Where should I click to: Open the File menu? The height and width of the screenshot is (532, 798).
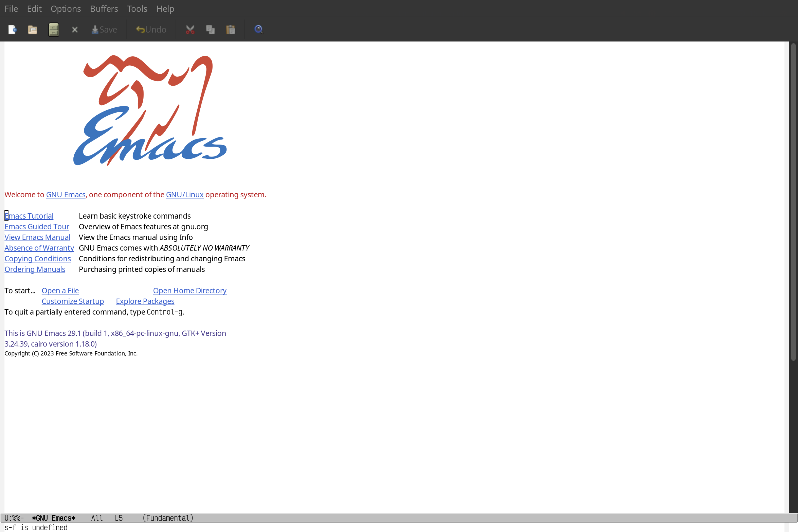click(11, 8)
